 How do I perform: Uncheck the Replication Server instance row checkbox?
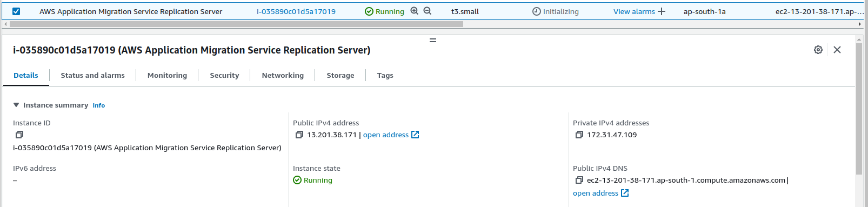point(16,11)
